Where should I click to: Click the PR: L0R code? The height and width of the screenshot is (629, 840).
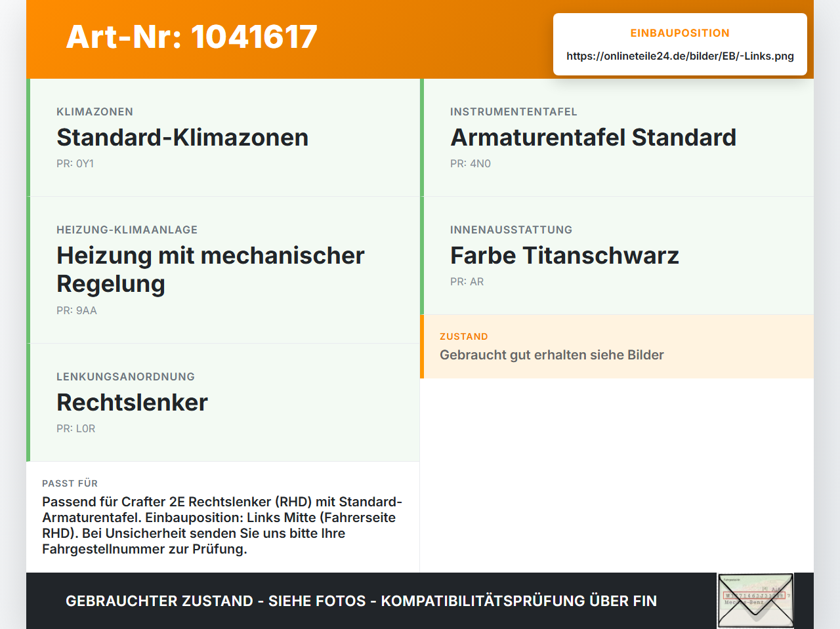76,428
